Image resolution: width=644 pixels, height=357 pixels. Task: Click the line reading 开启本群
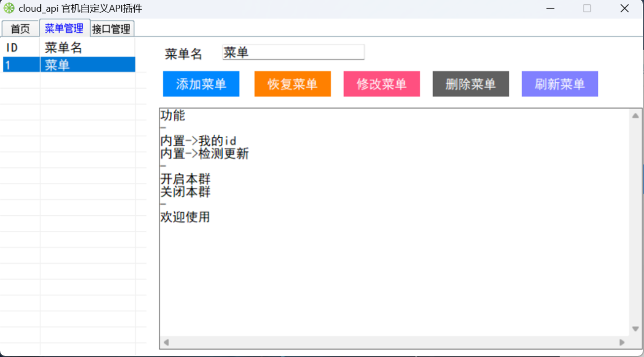pos(185,179)
